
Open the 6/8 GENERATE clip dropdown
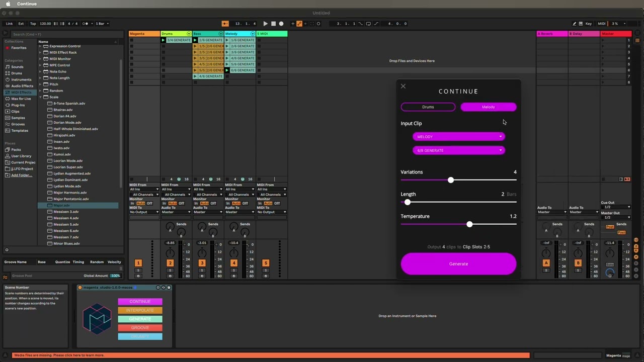[458, 150]
